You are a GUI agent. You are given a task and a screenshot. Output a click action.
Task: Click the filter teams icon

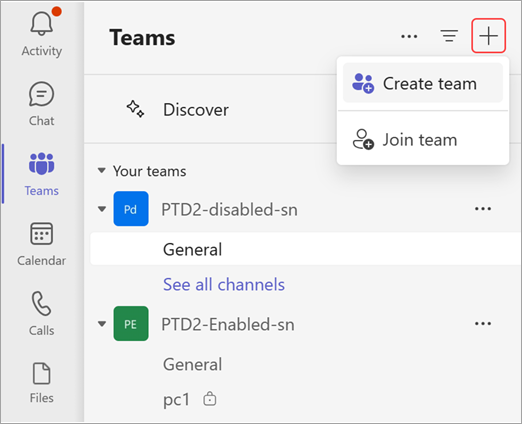coord(449,36)
